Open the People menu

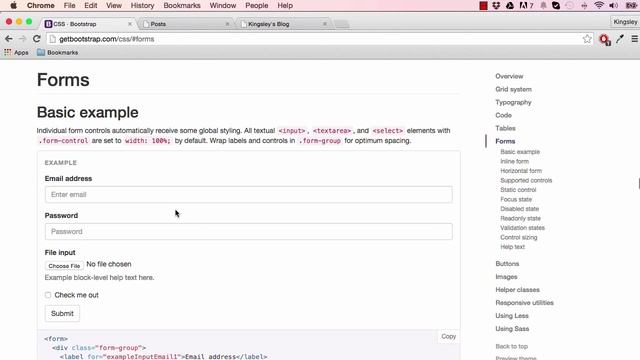coord(256,6)
